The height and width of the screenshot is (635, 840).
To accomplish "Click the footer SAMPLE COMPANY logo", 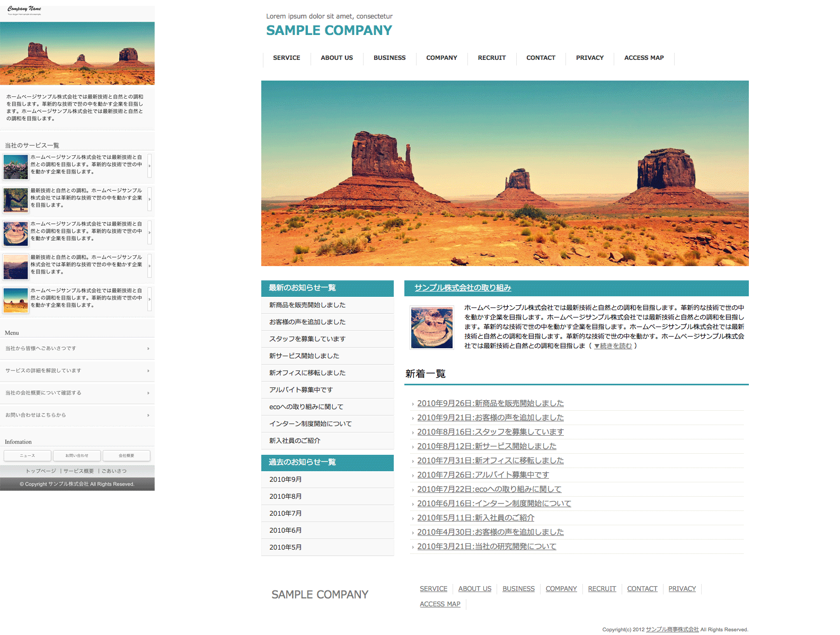I will 320,595.
